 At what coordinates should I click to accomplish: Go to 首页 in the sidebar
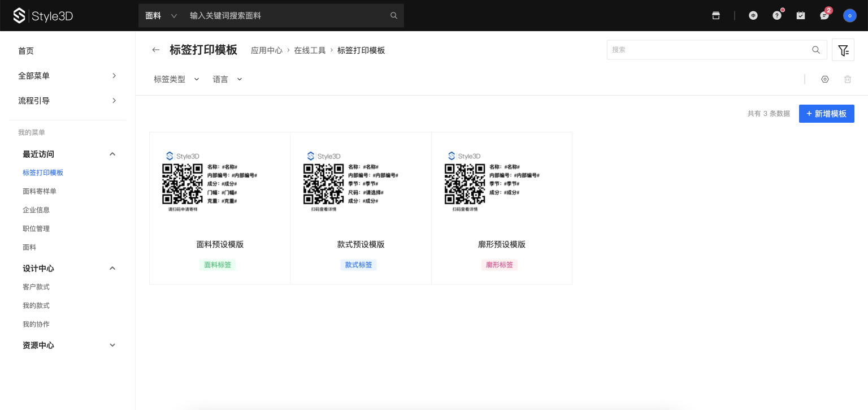coord(26,51)
